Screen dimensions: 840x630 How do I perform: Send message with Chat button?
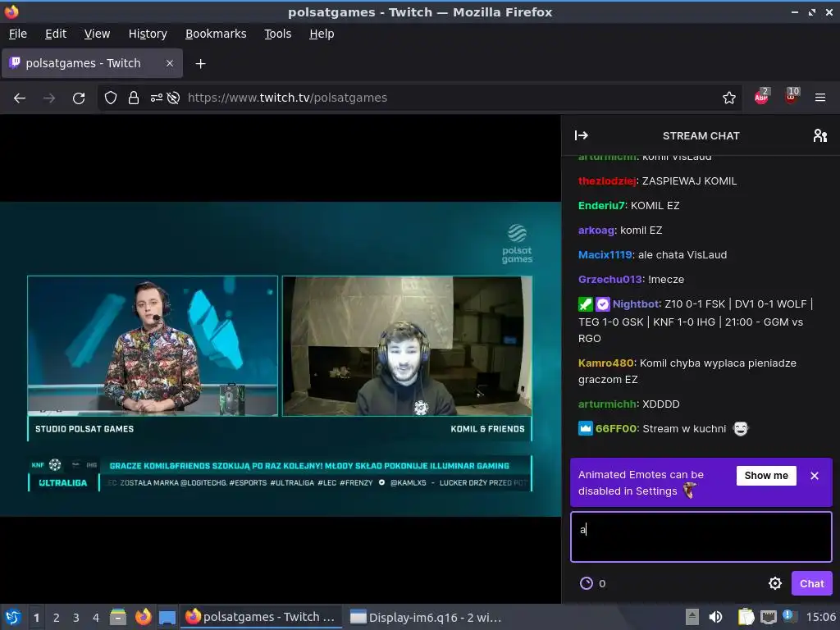(x=811, y=583)
